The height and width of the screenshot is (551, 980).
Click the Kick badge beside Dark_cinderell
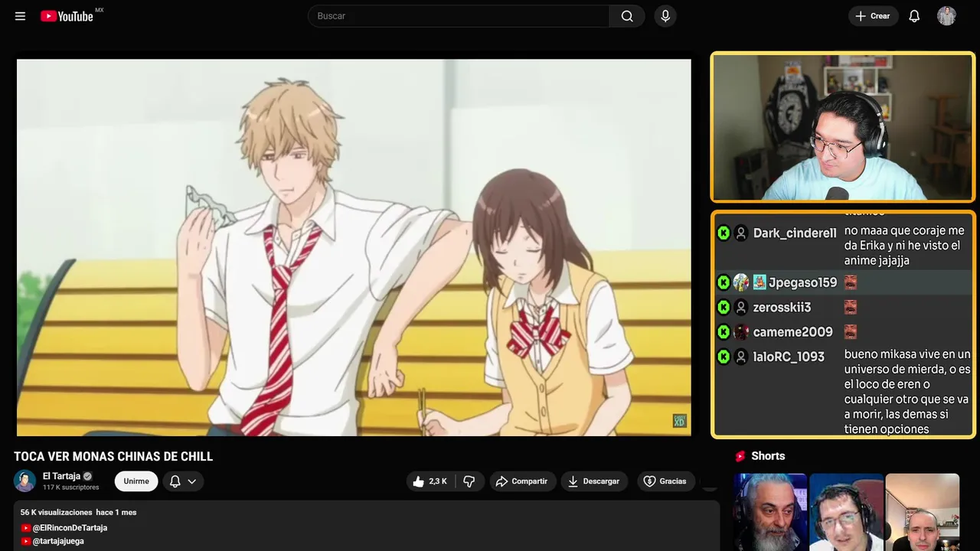(x=724, y=233)
